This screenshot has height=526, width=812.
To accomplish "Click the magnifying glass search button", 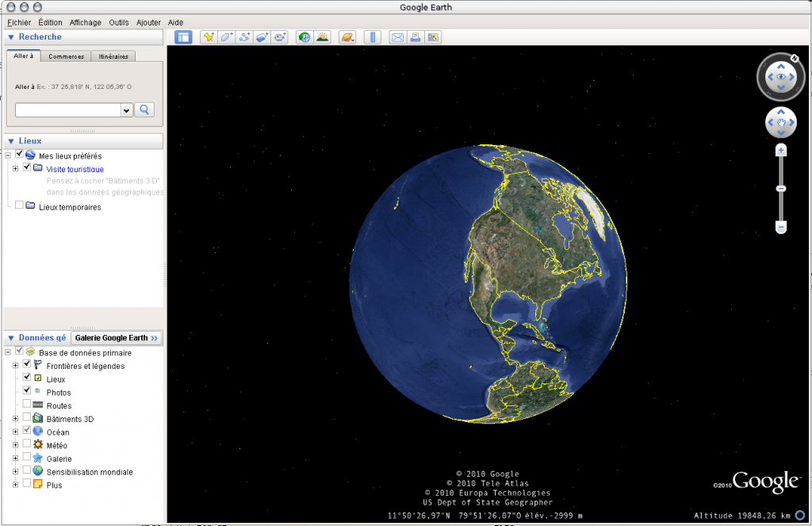I will 144,109.
